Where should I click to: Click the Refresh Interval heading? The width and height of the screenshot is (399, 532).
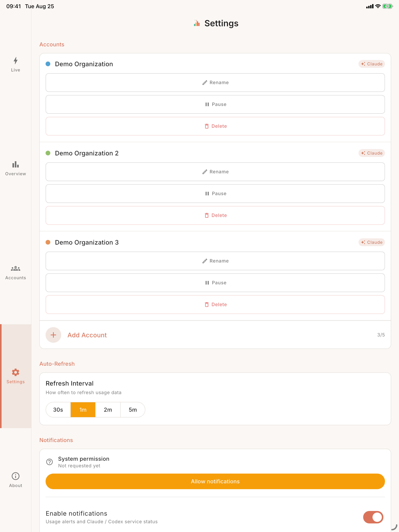tap(70, 383)
